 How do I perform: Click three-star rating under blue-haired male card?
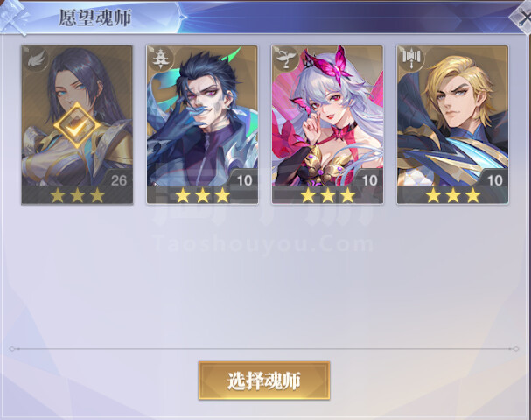point(202,195)
